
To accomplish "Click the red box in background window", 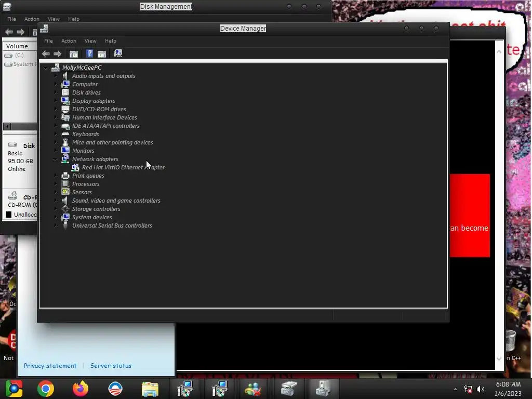I will coord(470,216).
